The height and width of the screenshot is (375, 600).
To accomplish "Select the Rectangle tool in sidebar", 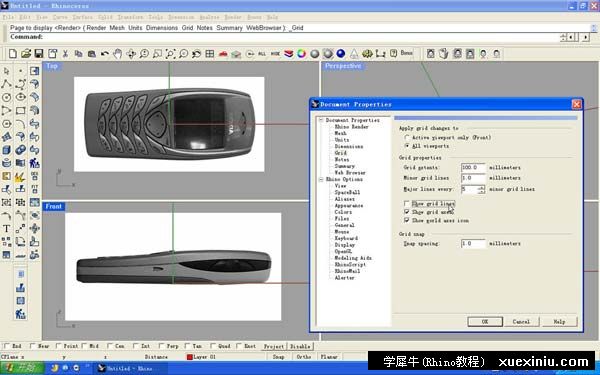I will (x=21, y=111).
